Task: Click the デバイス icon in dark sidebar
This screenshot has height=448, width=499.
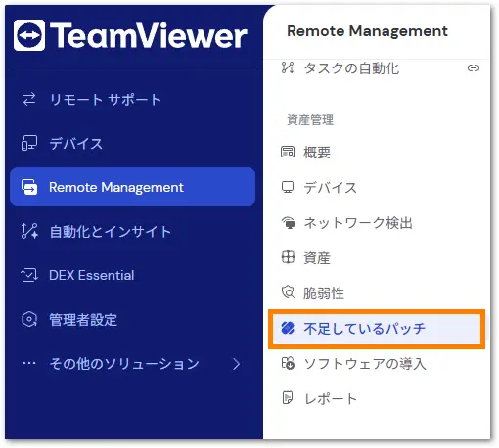Action: pyautogui.click(x=29, y=143)
